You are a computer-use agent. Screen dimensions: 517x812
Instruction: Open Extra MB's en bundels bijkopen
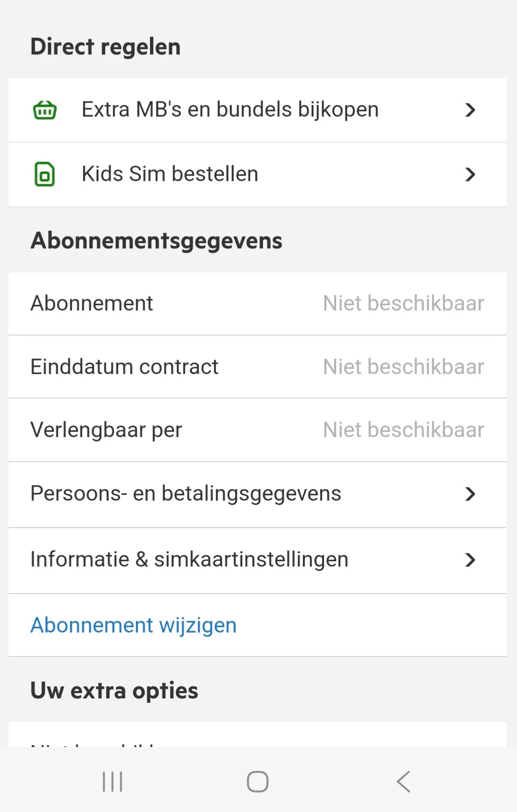click(230, 110)
